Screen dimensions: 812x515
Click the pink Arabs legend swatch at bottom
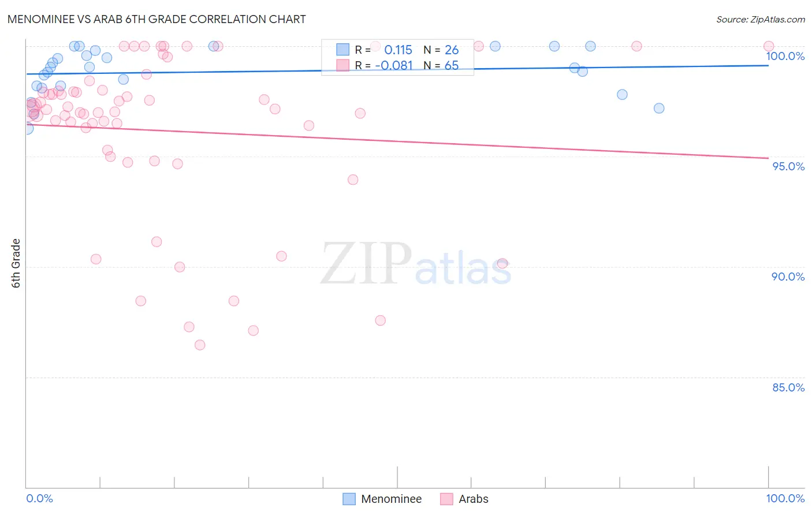click(446, 499)
